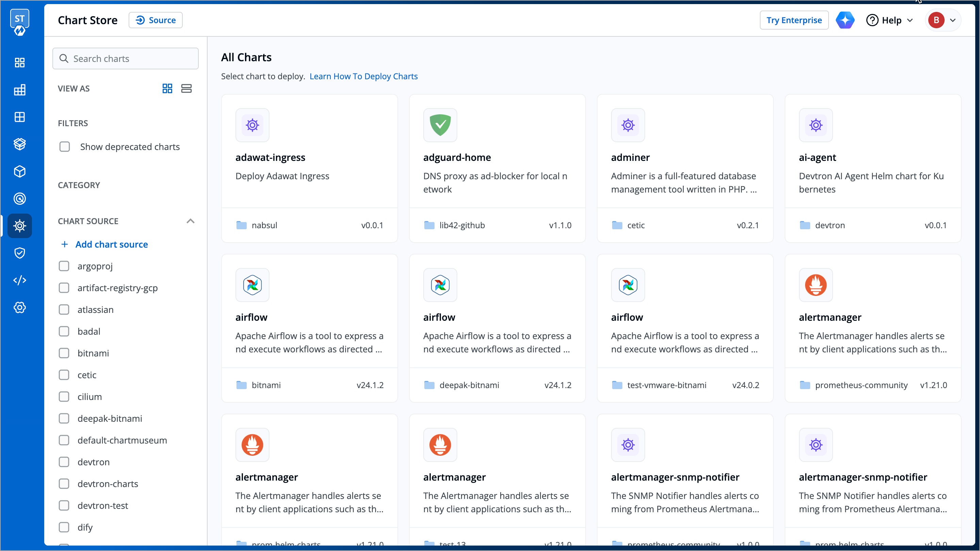980x551 pixels.
Task: Tick the argoproj chart source checkbox
Action: click(64, 266)
